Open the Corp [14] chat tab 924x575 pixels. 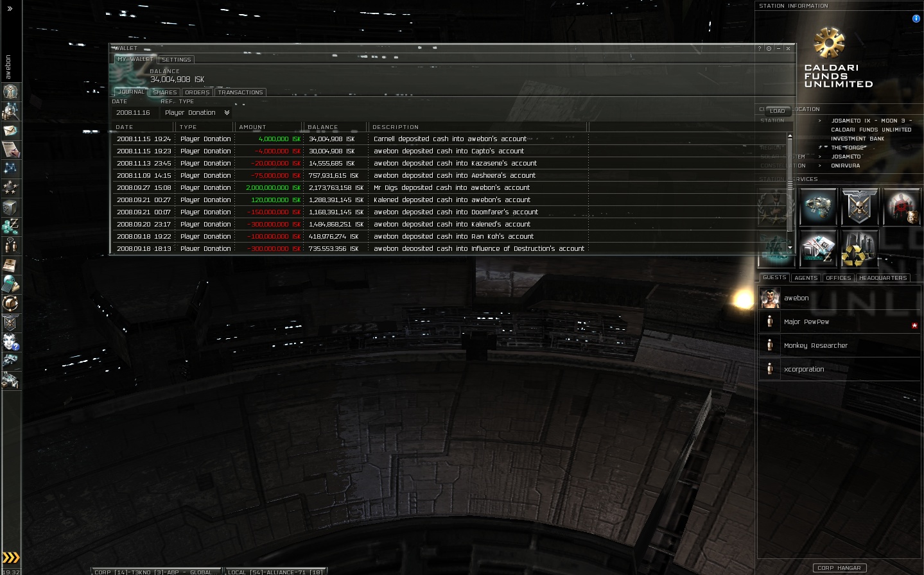point(156,571)
